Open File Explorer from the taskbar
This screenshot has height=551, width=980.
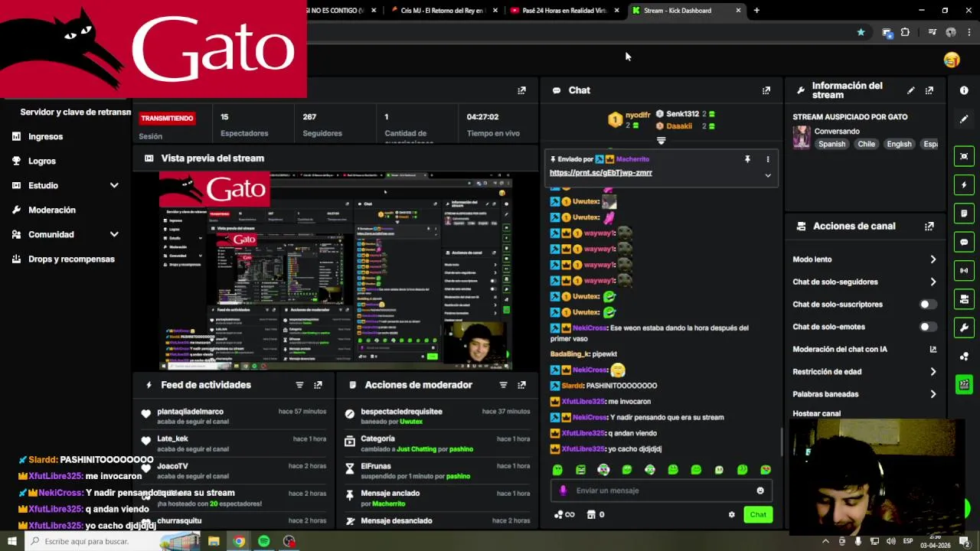click(x=214, y=541)
